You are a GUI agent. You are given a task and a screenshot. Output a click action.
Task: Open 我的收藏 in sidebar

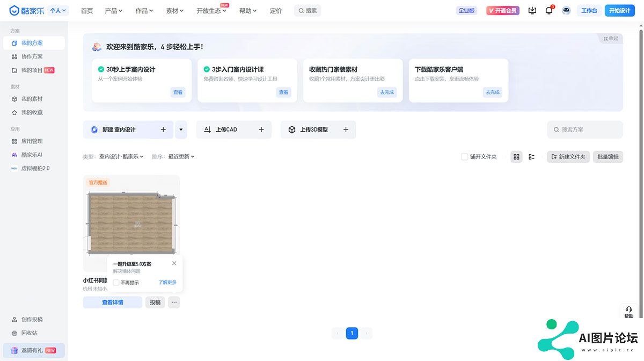click(x=34, y=112)
